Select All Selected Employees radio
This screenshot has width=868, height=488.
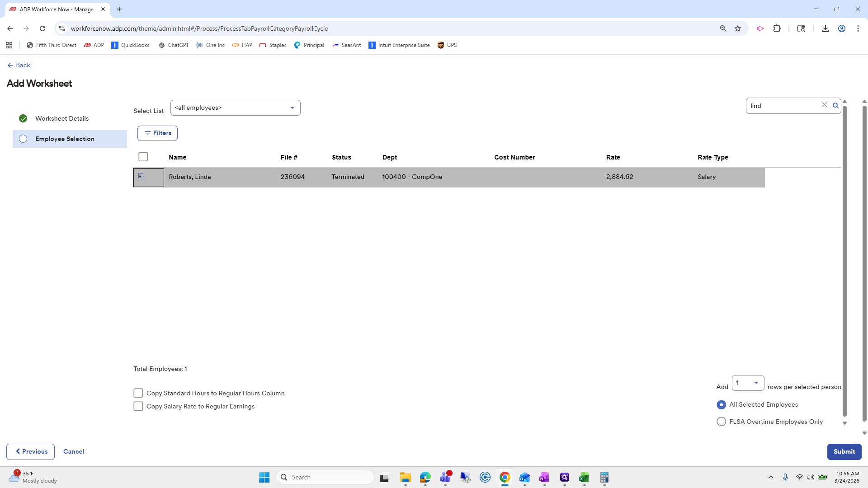(721, 404)
